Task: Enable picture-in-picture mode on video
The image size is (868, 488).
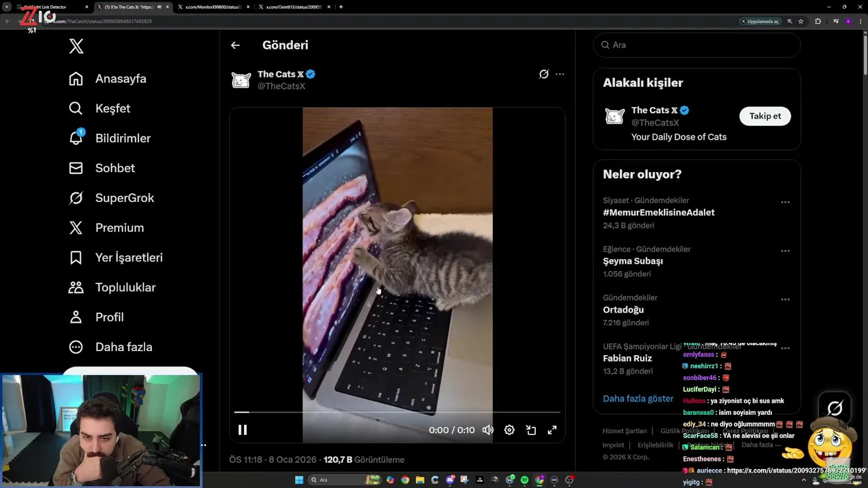Action: pyautogui.click(x=531, y=430)
